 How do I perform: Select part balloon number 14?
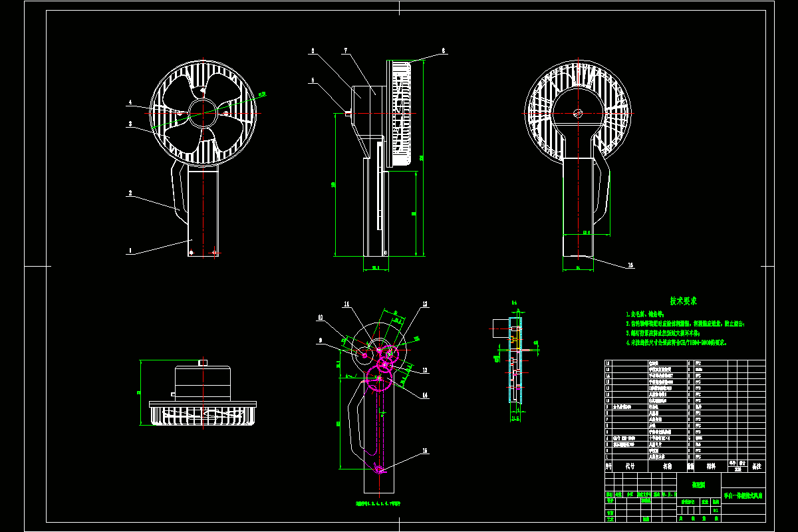click(x=424, y=395)
